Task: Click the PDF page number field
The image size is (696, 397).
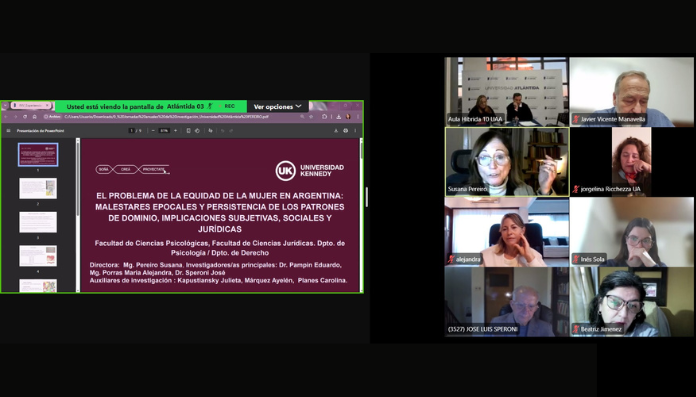Action: [131, 131]
